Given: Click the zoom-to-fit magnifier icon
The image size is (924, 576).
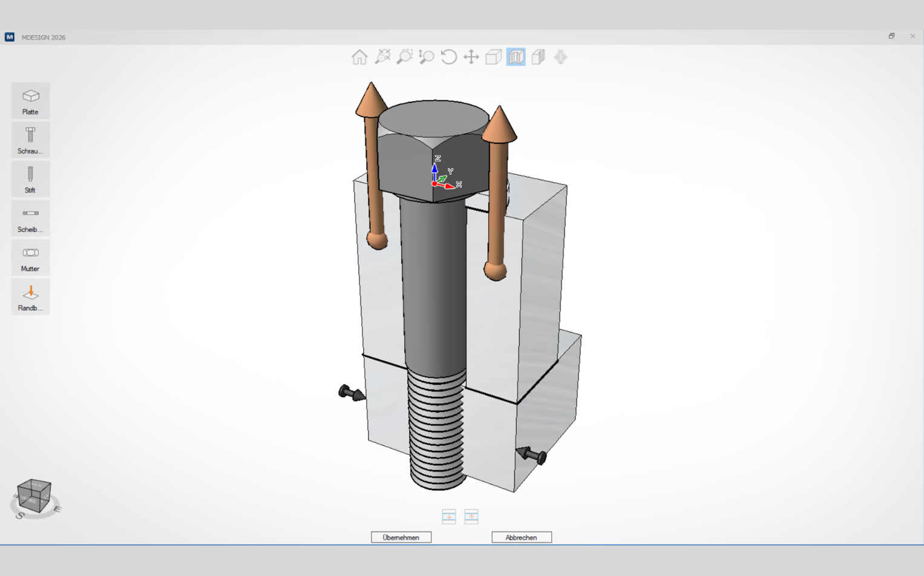Looking at the screenshot, I should click(382, 57).
